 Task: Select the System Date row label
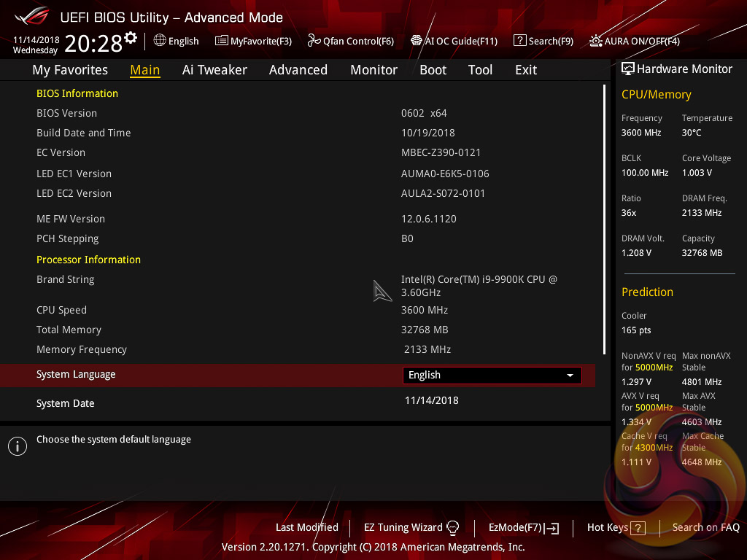(65, 403)
